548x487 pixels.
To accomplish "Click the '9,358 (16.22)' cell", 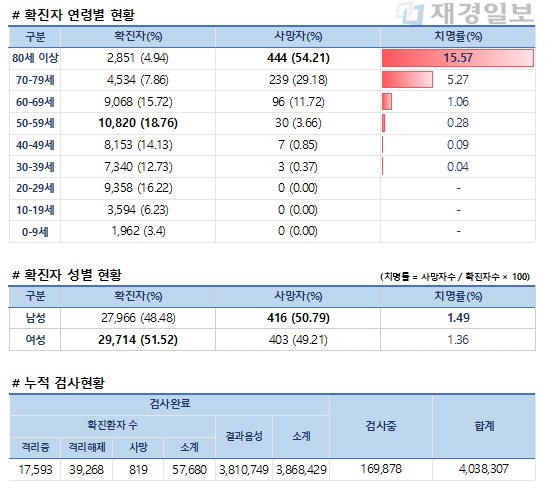I will point(138,188).
